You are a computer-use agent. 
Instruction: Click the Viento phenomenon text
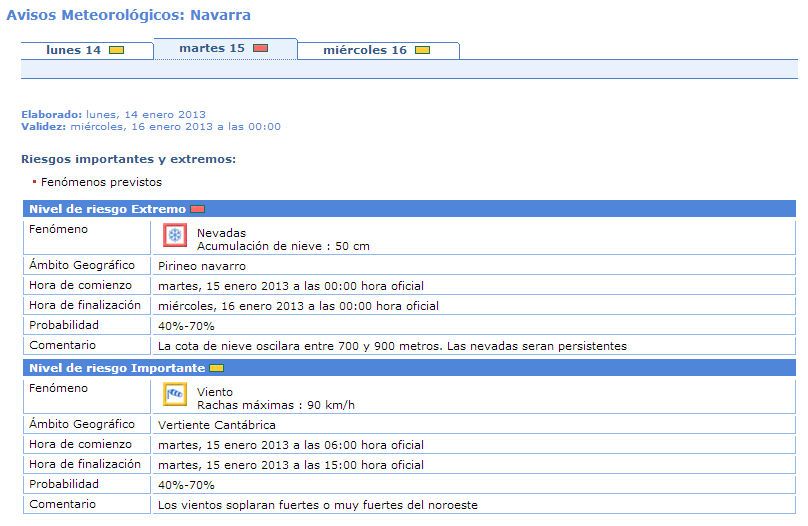coord(215,392)
